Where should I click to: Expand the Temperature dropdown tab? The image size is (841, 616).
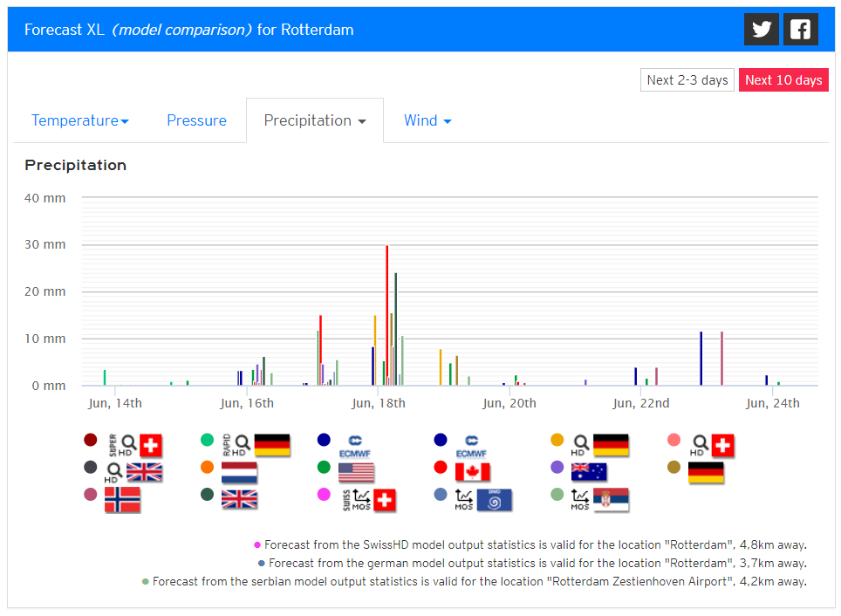80,120
